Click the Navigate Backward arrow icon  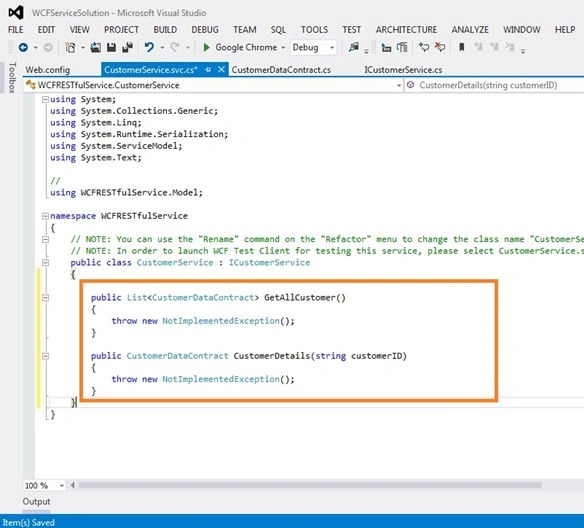[x=23, y=47]
